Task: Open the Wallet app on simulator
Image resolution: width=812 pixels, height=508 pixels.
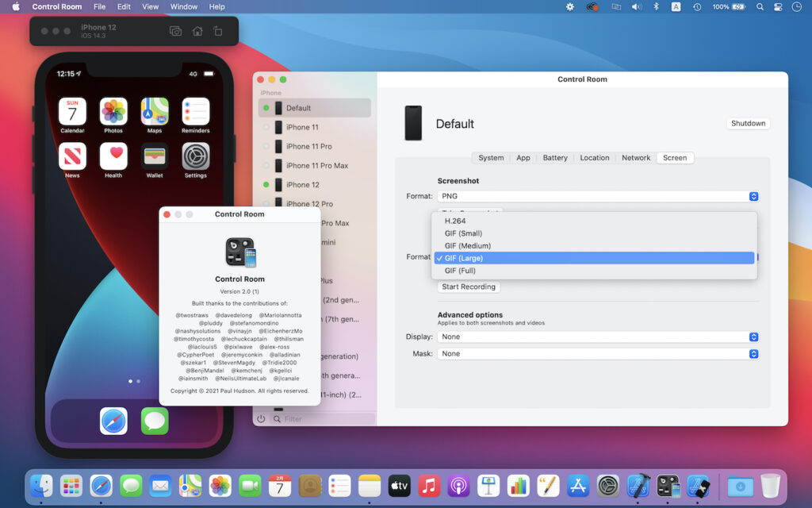Action: coord(155,156)
